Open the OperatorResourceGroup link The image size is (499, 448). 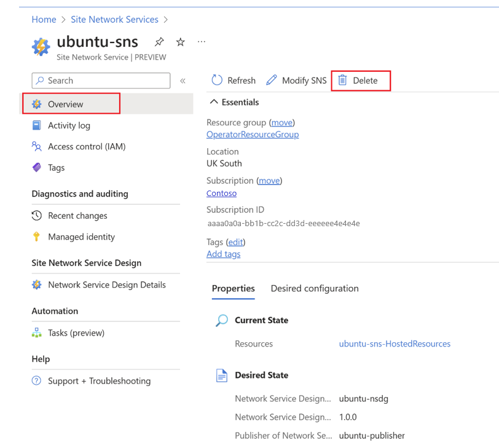[x=253, y=135]
